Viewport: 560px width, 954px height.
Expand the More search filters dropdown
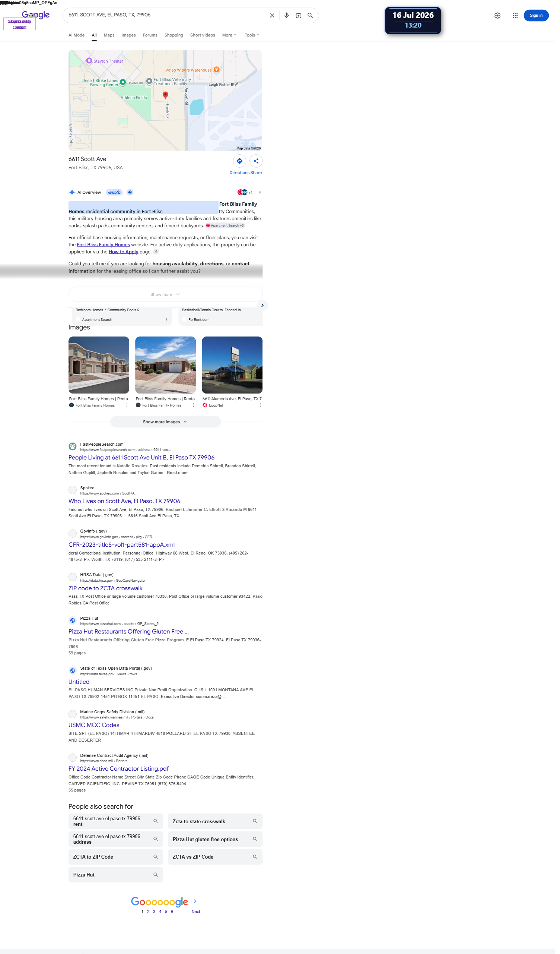coord(231,35)
